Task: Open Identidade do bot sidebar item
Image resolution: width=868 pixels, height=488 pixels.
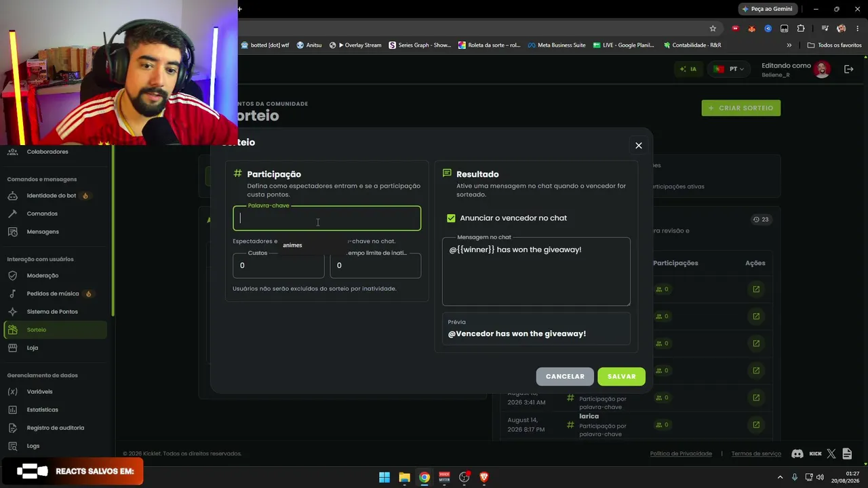Action: [x=52, y=196]
